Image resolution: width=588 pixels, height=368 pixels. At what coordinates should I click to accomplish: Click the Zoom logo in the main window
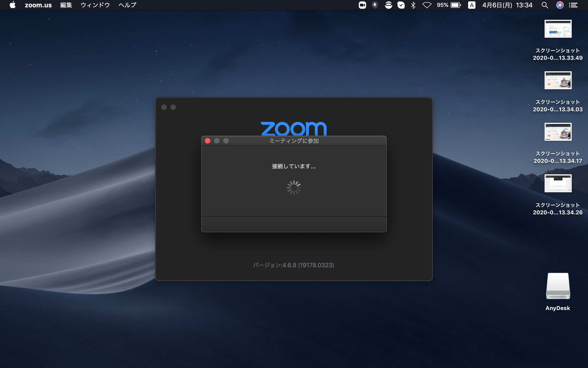pos(294,129)
